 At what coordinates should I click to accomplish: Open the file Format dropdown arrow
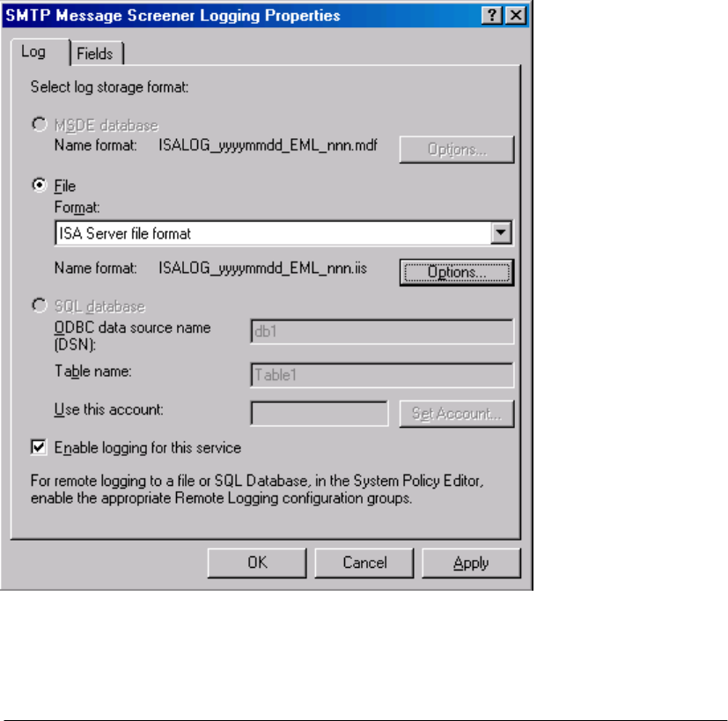point(501,232)
